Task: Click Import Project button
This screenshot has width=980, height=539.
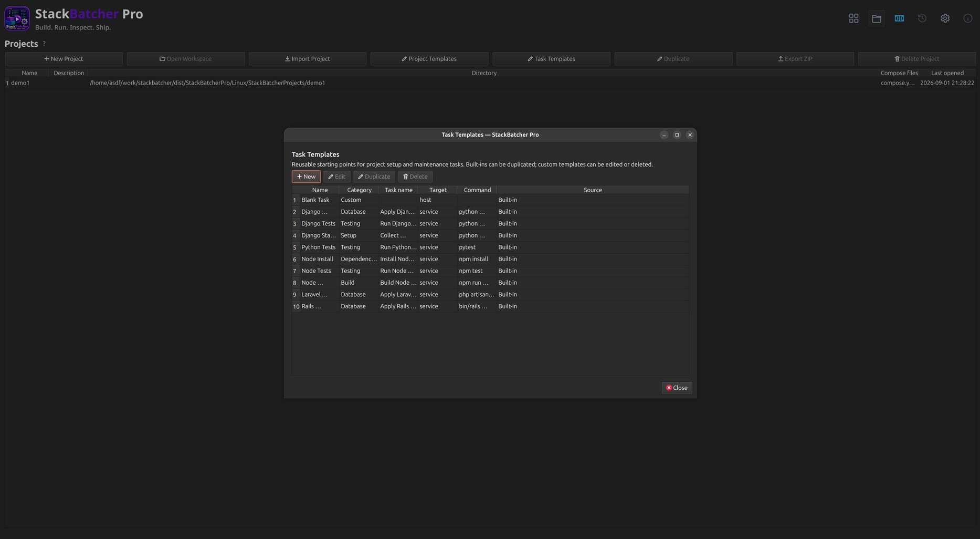Action: [307, 59]
